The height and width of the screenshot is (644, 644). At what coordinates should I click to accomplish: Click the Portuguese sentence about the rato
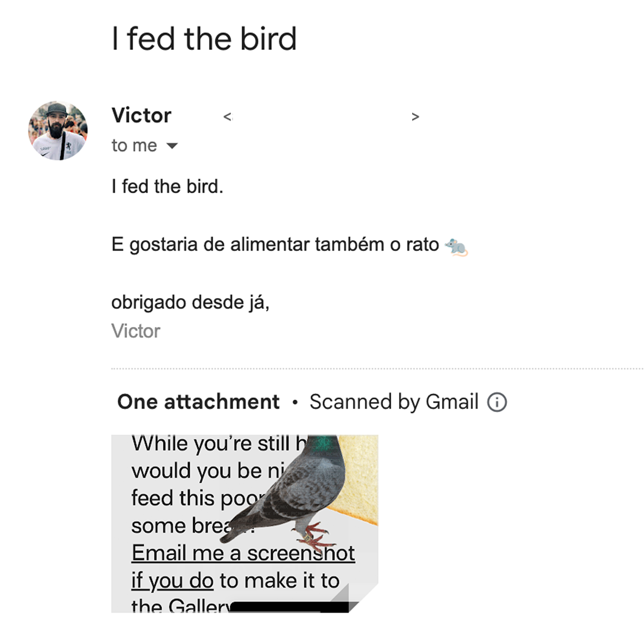(275, 245)
